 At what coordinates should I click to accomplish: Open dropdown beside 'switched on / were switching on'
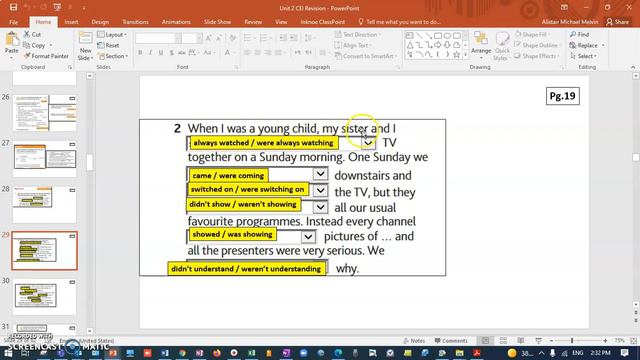point(320,190)
